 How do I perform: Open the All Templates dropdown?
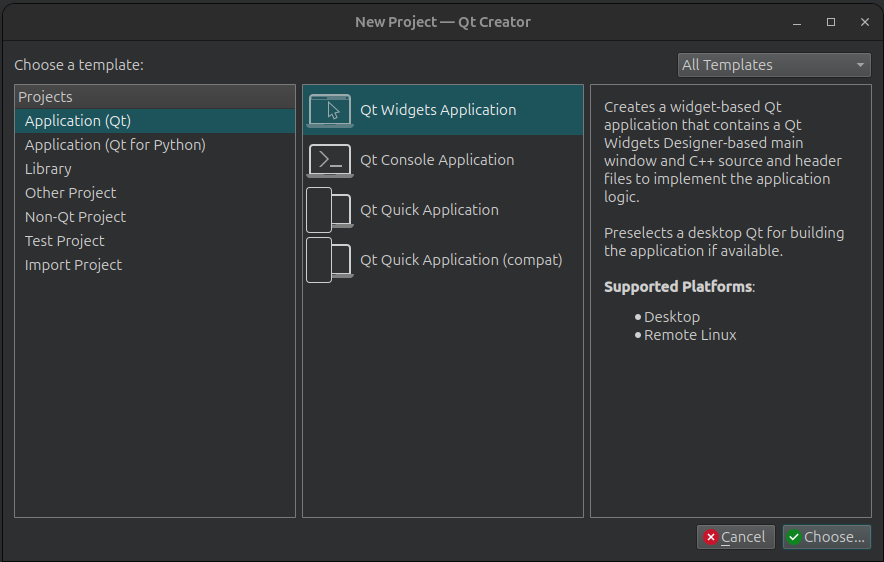[774, 65]
